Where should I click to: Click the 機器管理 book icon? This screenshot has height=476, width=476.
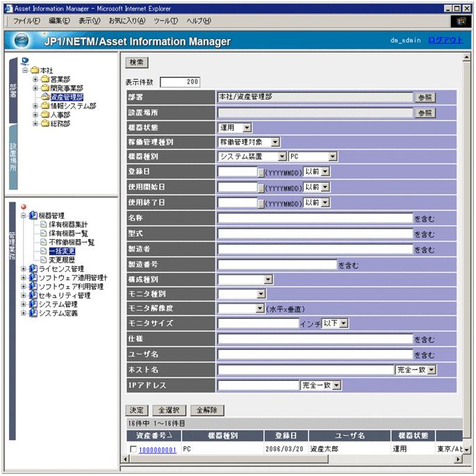click(33, 215)
